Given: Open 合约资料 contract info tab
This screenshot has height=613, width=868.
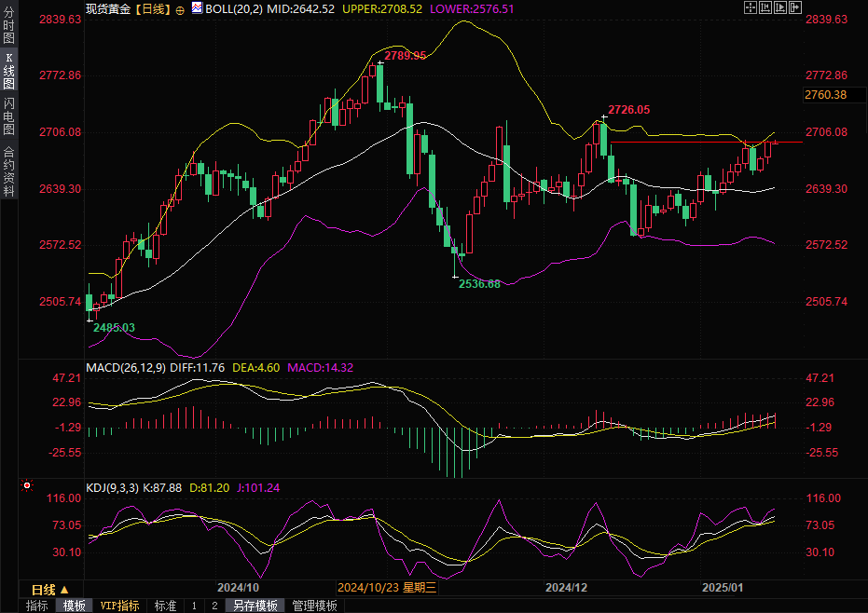Looking at the screenshot, I should [x=8, y=170].
